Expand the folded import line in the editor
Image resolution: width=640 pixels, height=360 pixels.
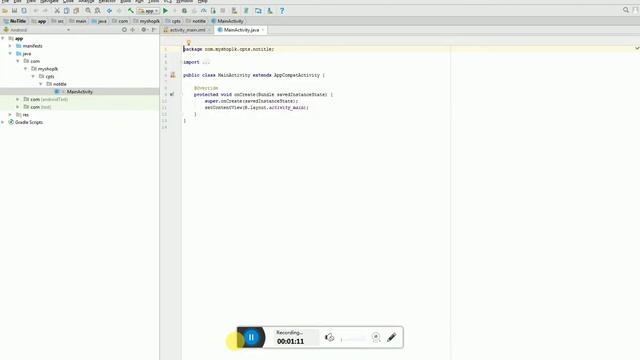click(206, 62)
